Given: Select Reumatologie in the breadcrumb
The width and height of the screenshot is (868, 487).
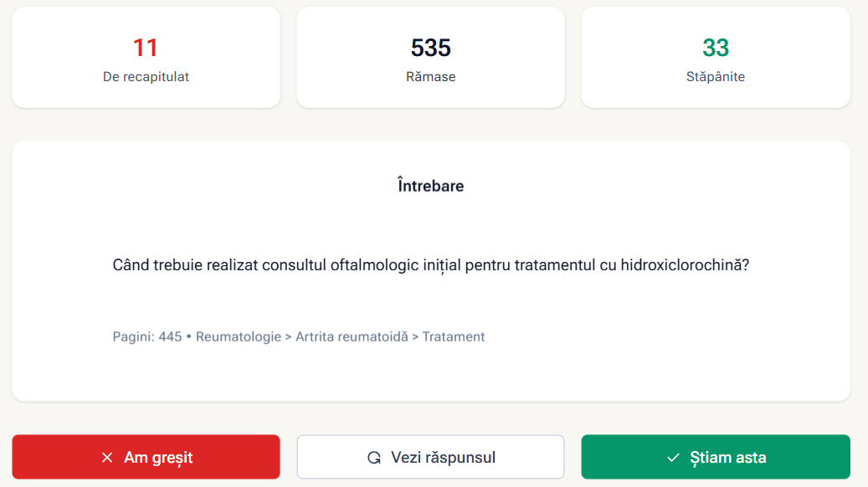Looking at the screenshot, I should pos(238,337).
